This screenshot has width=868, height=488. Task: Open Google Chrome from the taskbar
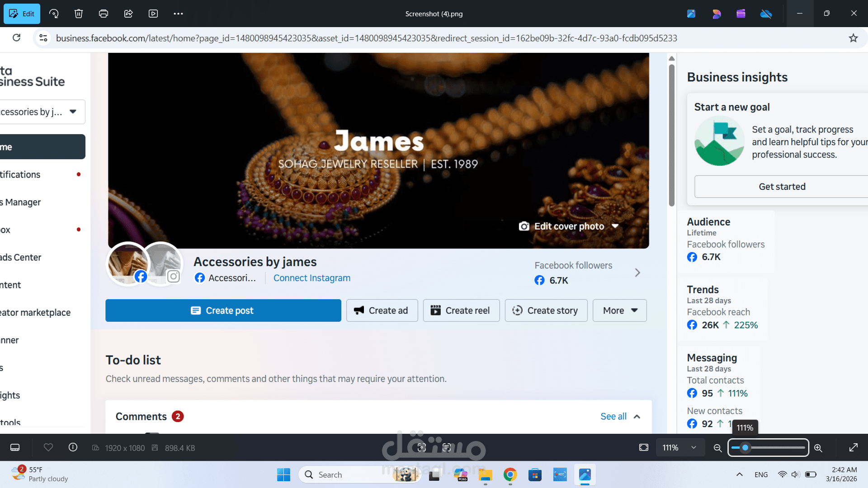pyautogui.click(x=510, y=474)
